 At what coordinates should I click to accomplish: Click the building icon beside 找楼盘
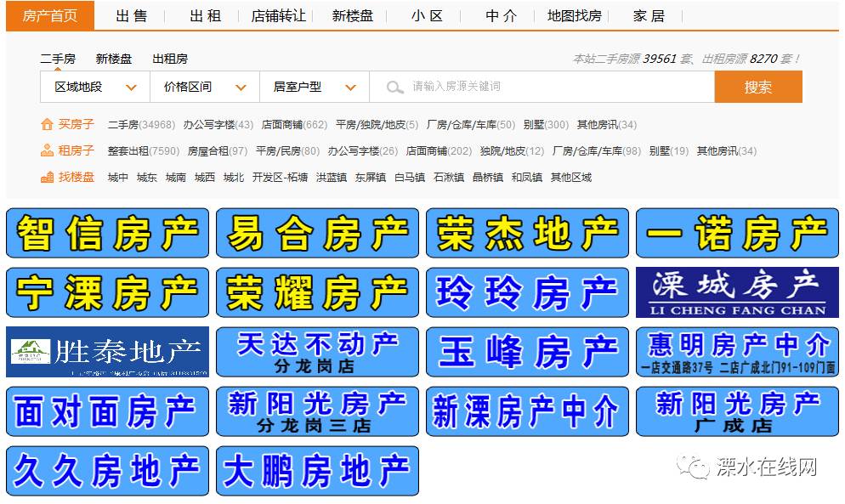pyautogui.click(x=48, y=177)
